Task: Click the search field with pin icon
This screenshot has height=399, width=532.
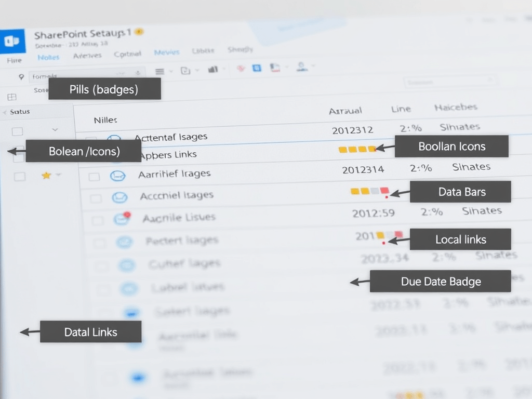Action: coord(78,75)
